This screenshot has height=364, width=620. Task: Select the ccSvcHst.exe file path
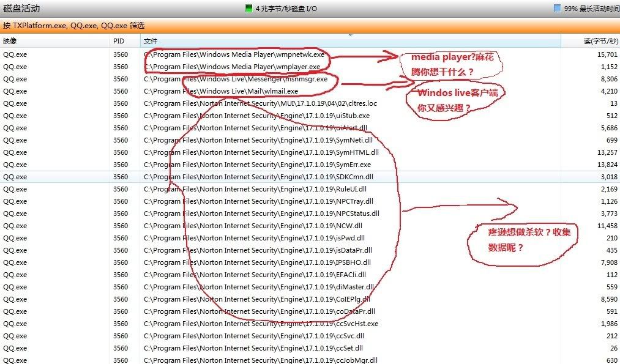point(261,324)
